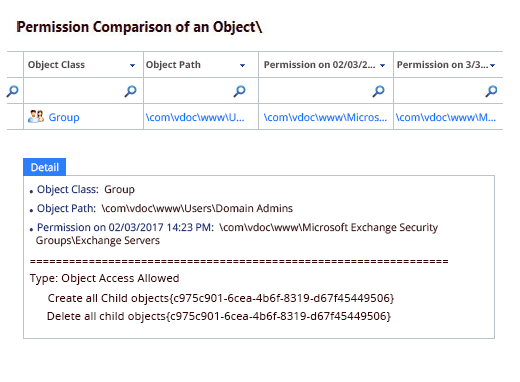Click the 'Permission Comparison of an Object\' title
Screen dimensions: 520x382
click(x=139, y=27)
